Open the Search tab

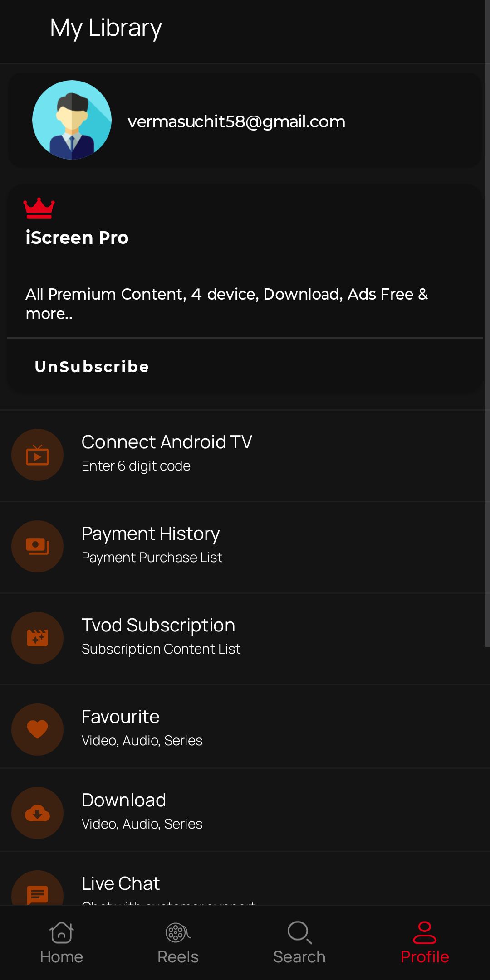pos(299,943)
